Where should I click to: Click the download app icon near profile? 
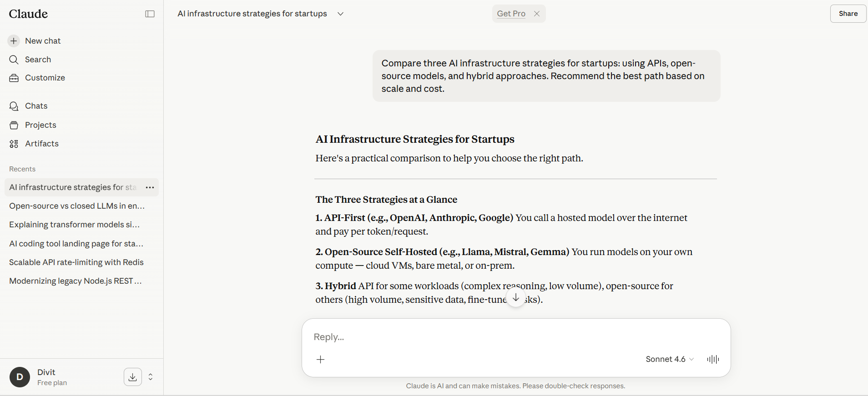(x=132, y=377)
